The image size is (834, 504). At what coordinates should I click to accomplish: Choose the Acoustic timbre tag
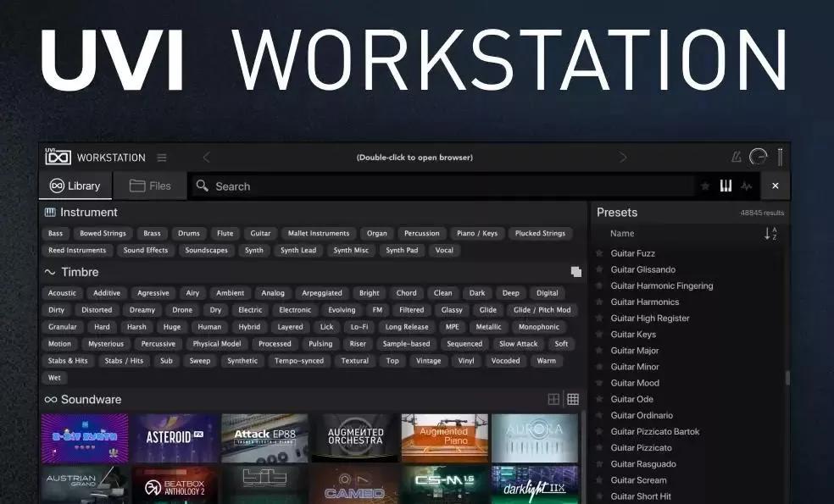62,293
